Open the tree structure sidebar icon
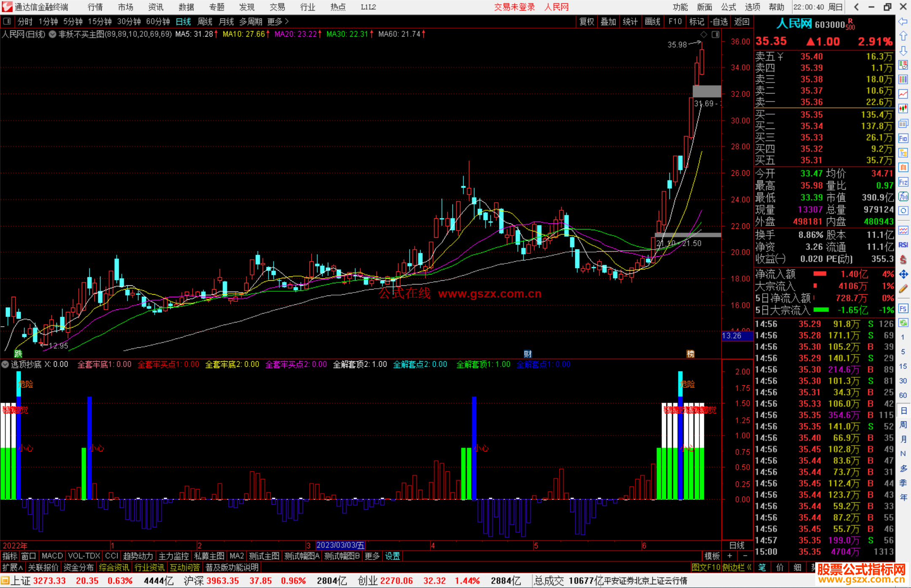 pyautogui.click(x=903, y=153)
